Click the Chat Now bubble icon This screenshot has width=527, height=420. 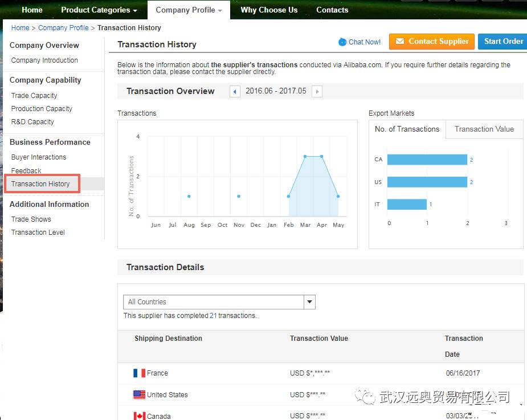point(342,42)
